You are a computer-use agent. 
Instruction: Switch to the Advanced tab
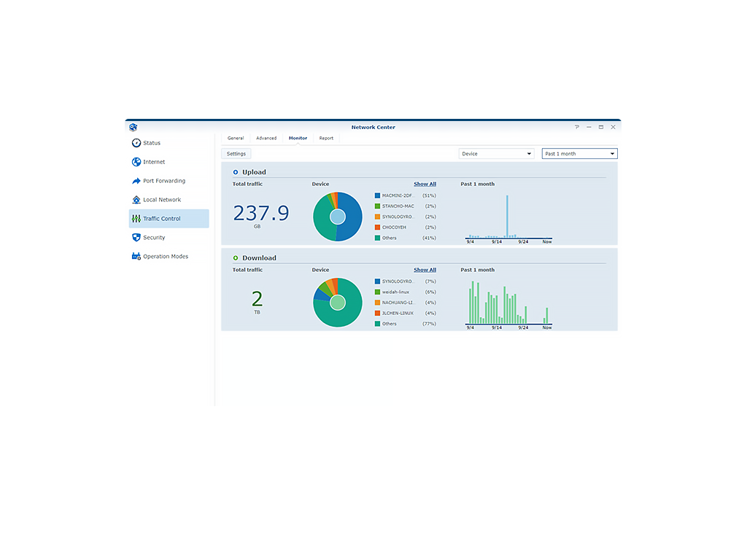[266, 138]
